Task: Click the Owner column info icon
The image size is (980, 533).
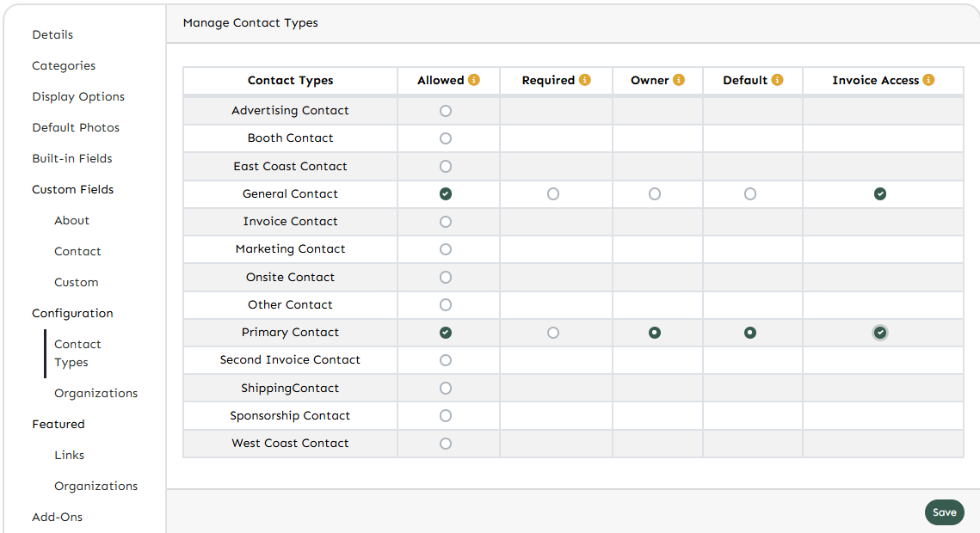Action: pos(679,80)
